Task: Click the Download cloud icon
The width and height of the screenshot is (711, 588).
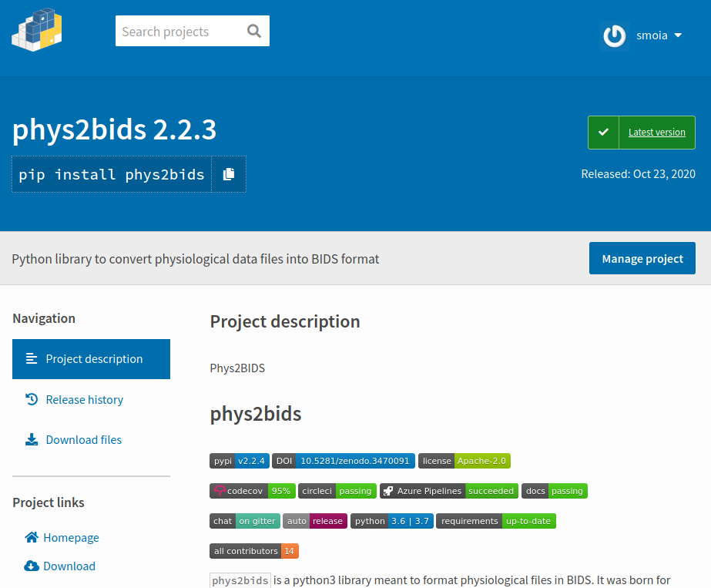Action: click(32, 566)
